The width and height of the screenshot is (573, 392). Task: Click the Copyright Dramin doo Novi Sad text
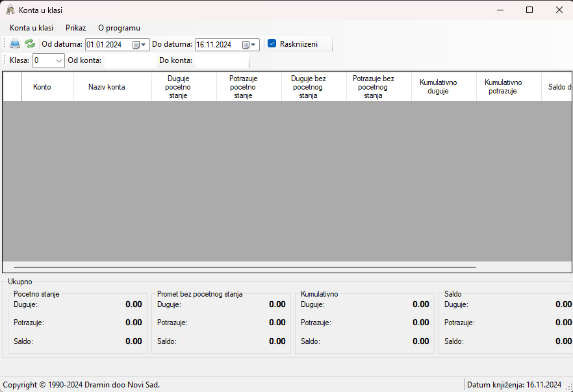click(81, 385)
